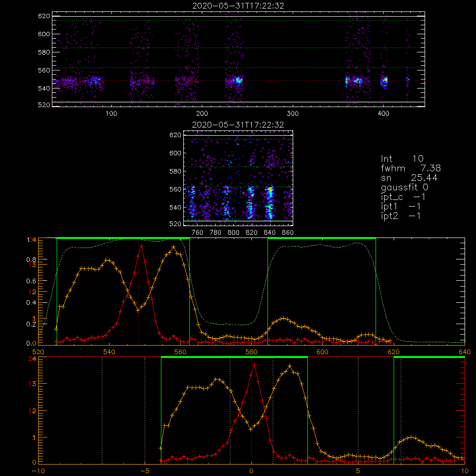
Task: Click the '860' x-axis label of the middle spectrogram
Action: point(288,233)
